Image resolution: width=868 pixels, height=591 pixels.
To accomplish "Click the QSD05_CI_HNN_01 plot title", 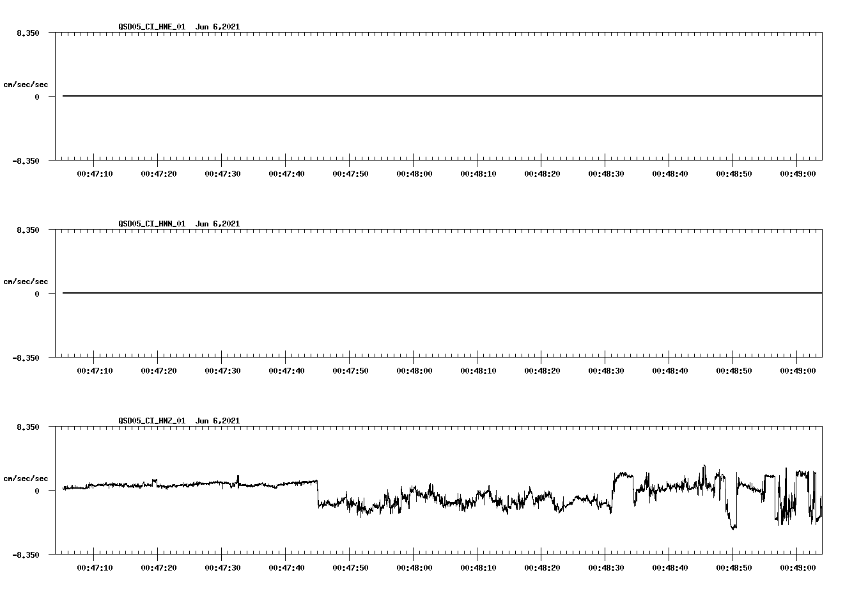I will pyautogui.click(x=179, y=224).
